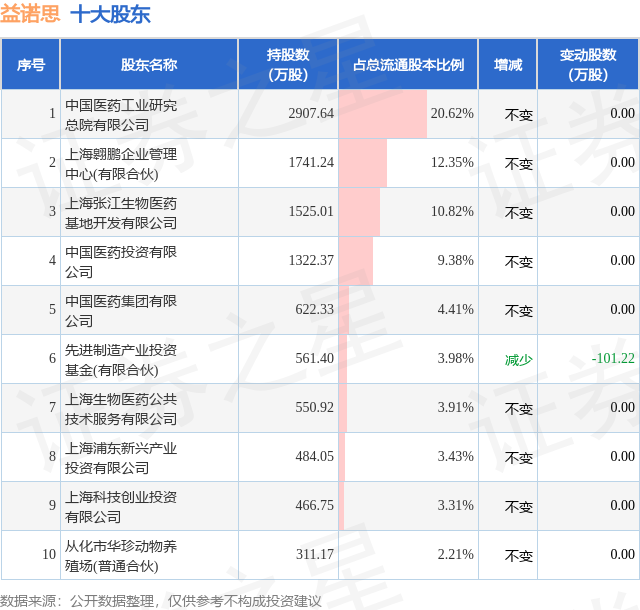The height and width of the screenshot is (610, 640).
Task: Click the 变动股数(万股) column header
Action: pos(588,65)
